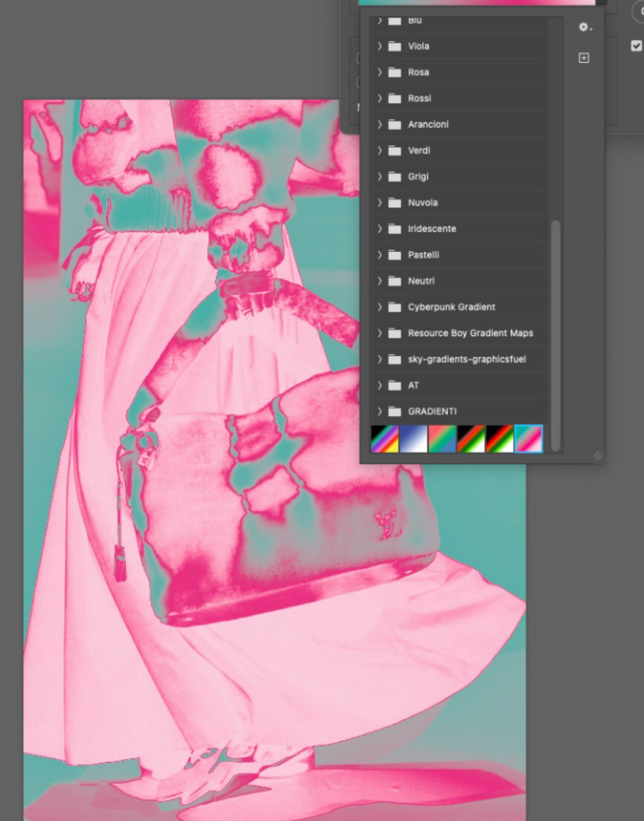Expand the Pastelli folder chevron
Image resolution: width=644 pixels, height=821 pixels.
pos(380,255)
